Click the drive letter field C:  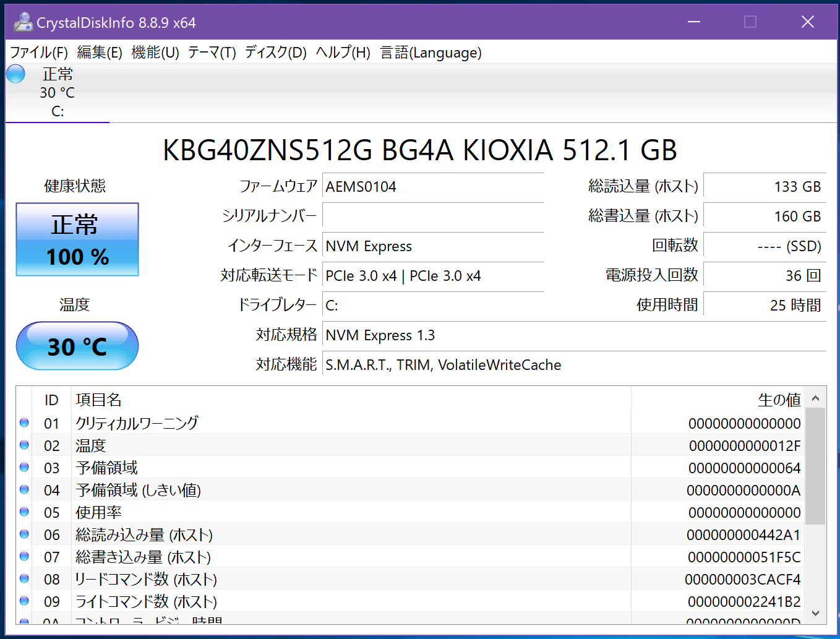tap(433, 306)
